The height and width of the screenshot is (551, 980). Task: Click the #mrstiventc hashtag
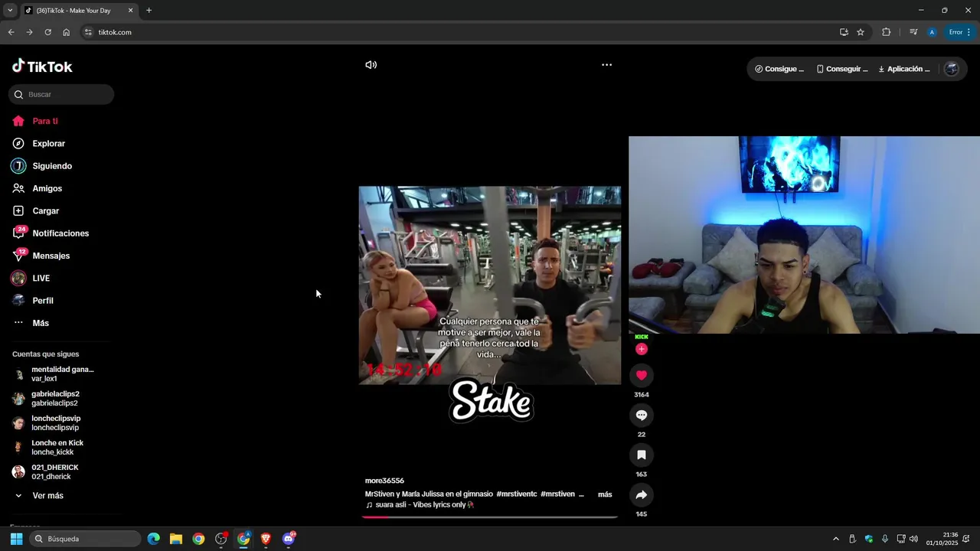pyautogui.click(x=517, y=494)
